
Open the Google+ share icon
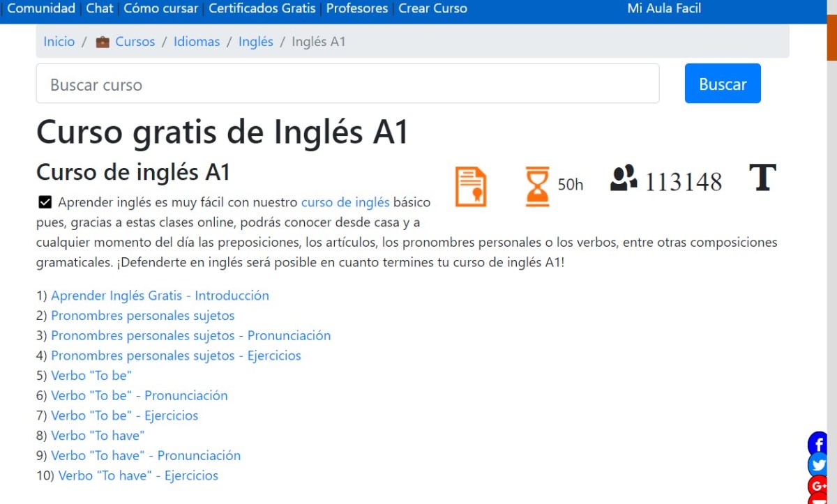pyautogui.click(x=817, y=486)
